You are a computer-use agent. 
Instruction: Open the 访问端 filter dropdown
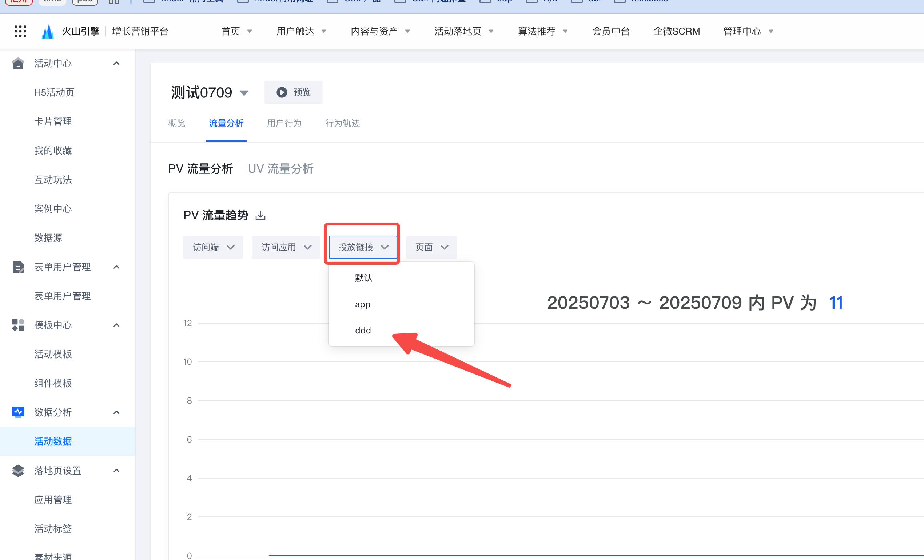(x=213, y=247)
